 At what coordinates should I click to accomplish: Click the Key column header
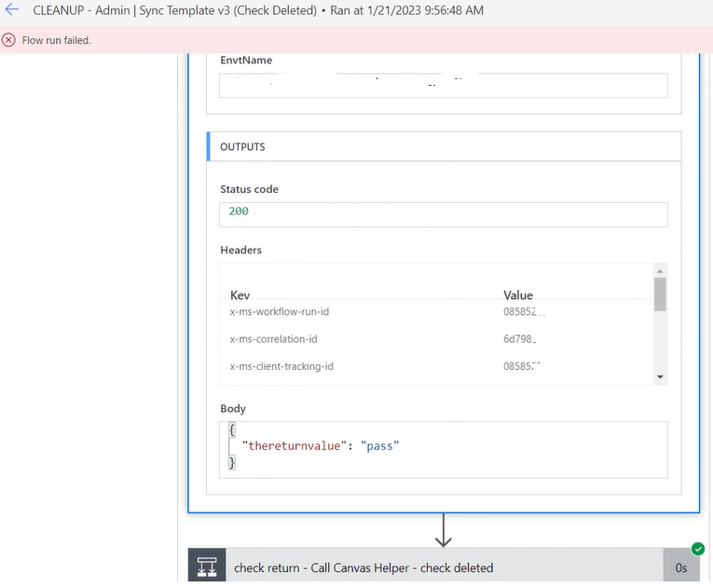pyautogui.click(x=240, y=295)
